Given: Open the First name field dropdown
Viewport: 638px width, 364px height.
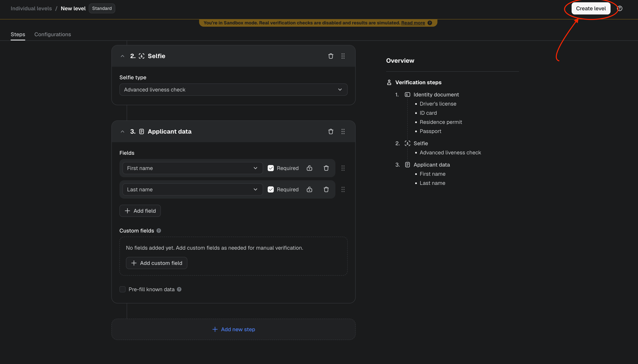Looking at the screenshot, I should 193,168.
